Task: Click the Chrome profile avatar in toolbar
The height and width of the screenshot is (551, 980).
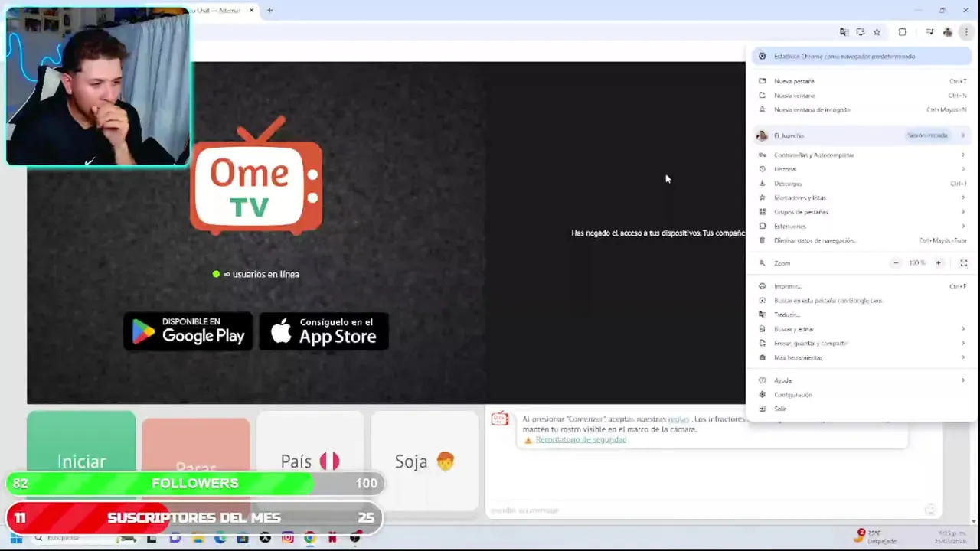Action: (x=948, y=32)
